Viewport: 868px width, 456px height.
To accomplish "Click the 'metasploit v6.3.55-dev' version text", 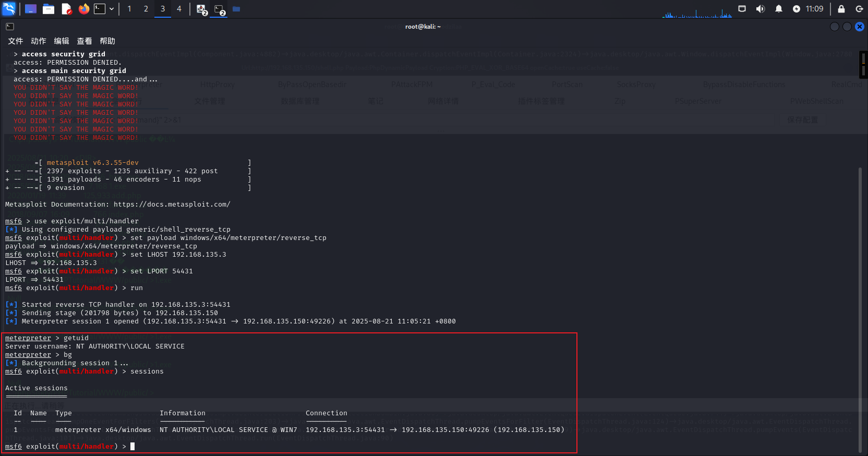I will click(x=92, y=163).
